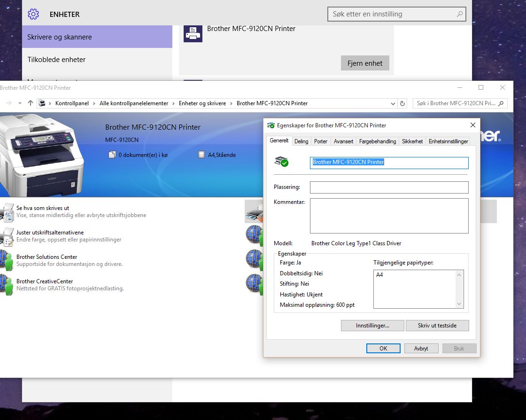Click icon next to 'Se hva som skrives ut'
The width and height of the screenshot is (526, 420).
click(x=7, y=212)
